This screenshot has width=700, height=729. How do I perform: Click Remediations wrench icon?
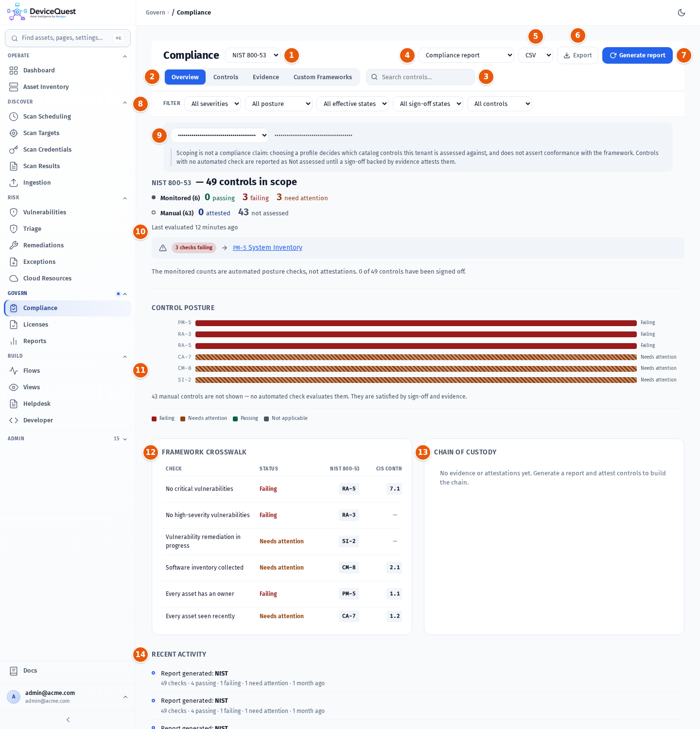(x=14, y=245)
